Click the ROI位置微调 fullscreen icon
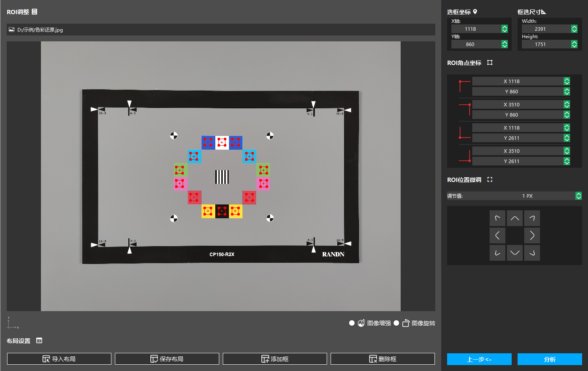The width and height of the screenshot is (588, 371). click(490, 180)
